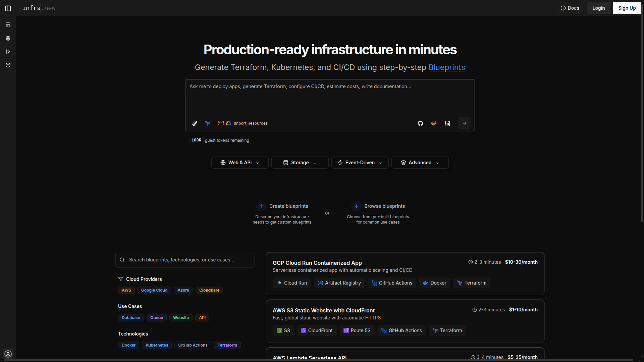644x362 pixels.
Task: Follow the Blueprints hyperlink
Action: tap(446, 67)
